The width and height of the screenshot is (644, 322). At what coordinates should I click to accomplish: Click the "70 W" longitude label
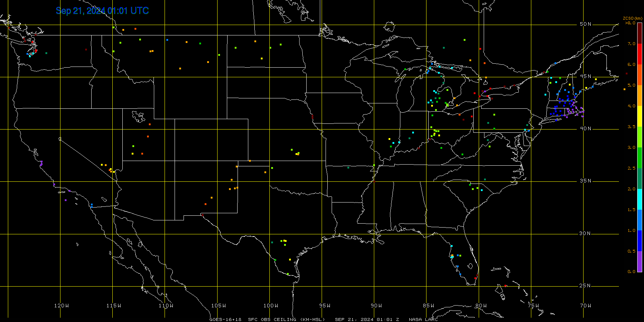pos(585,306)
